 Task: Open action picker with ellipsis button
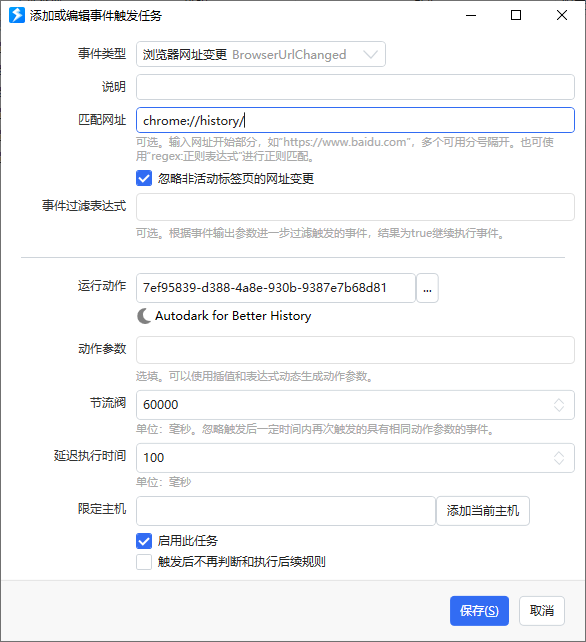427,288
